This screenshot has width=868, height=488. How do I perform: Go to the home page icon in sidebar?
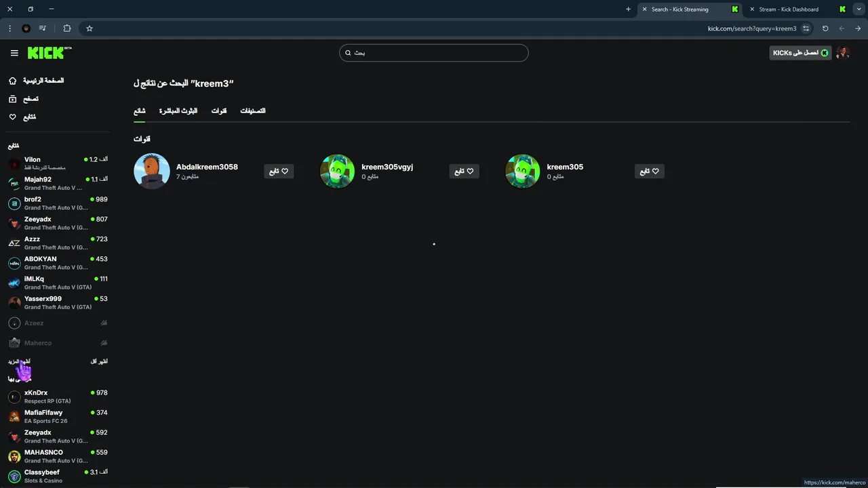tap(12, 81)
